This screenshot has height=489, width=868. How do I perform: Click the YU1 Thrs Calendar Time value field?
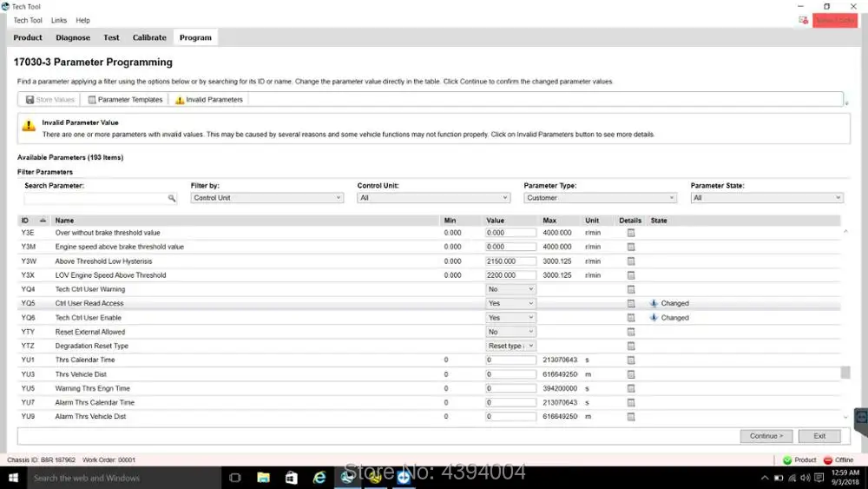510,360
